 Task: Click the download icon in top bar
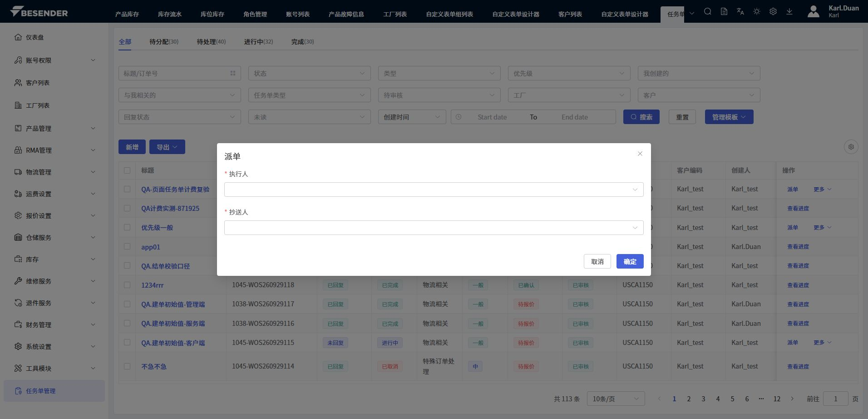[x=789, y=11]
